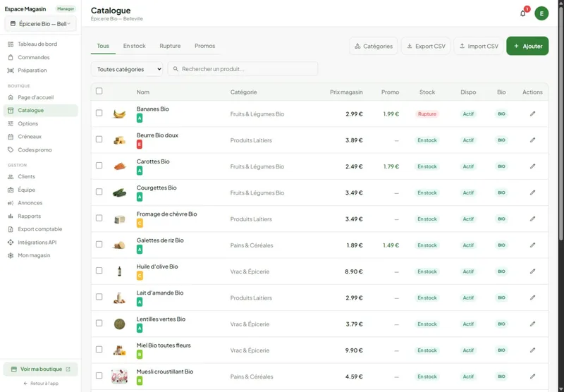Screen dimensions: 564x392
Task: Edit Beurre Bio doux with pencil icon
Action: tap(532, 140)
